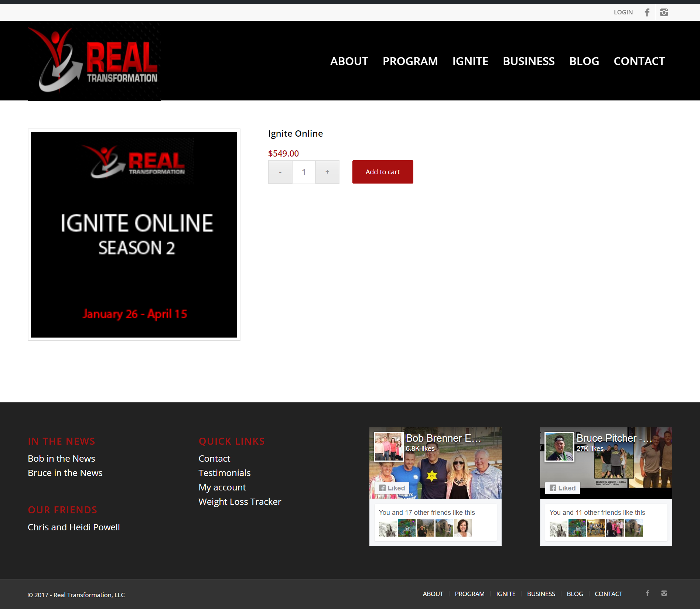Open the PROGRAM menu in header
Screen dimensions: 700x609
410,61
